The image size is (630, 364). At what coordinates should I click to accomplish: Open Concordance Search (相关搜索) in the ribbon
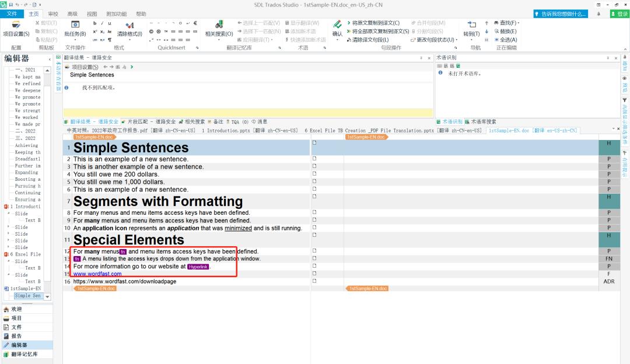(x=219, y=27)
